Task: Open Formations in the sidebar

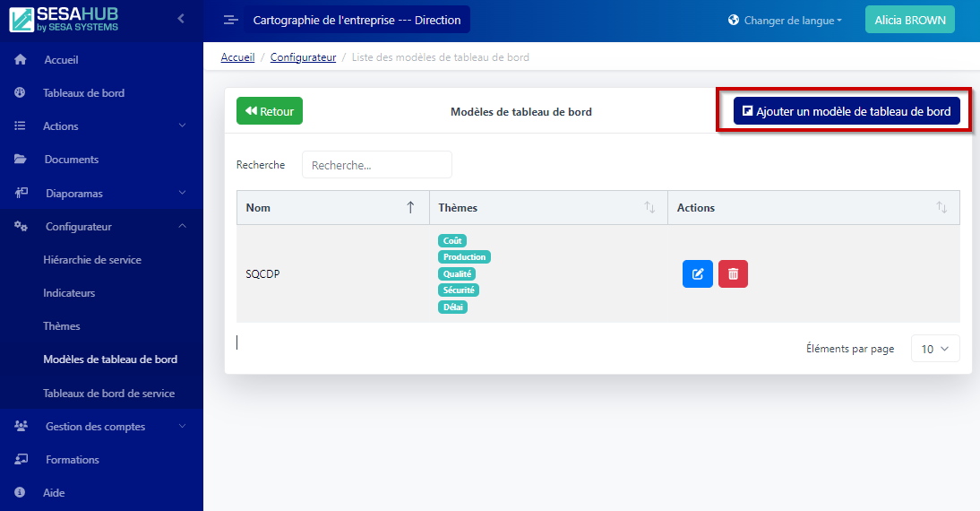Action: (x=72, y=459)
